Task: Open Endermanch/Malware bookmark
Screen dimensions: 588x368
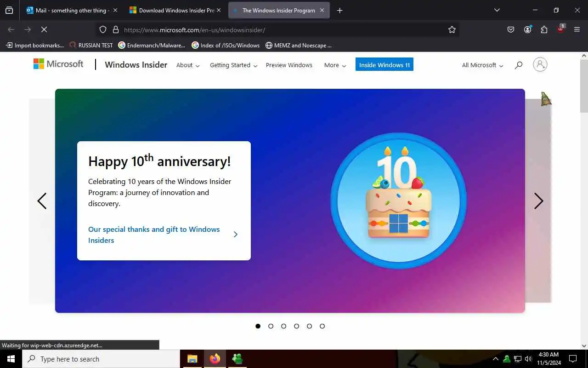Action: point(152,45)
